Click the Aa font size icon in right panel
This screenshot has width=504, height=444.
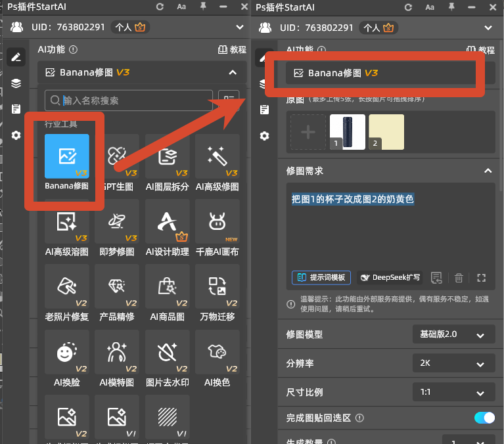click(x=430, y=7)
